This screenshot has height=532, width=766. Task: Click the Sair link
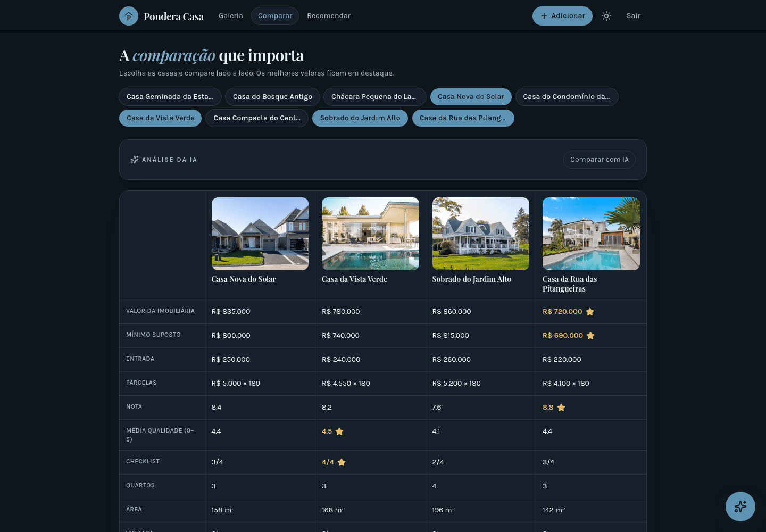[x=634, y=16]
